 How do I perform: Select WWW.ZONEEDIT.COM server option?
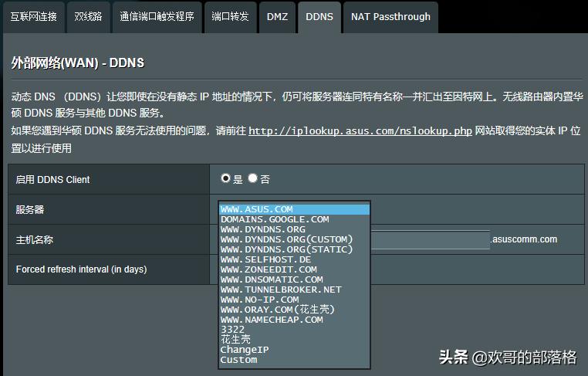pyautogui.click(x=294, y=269)
